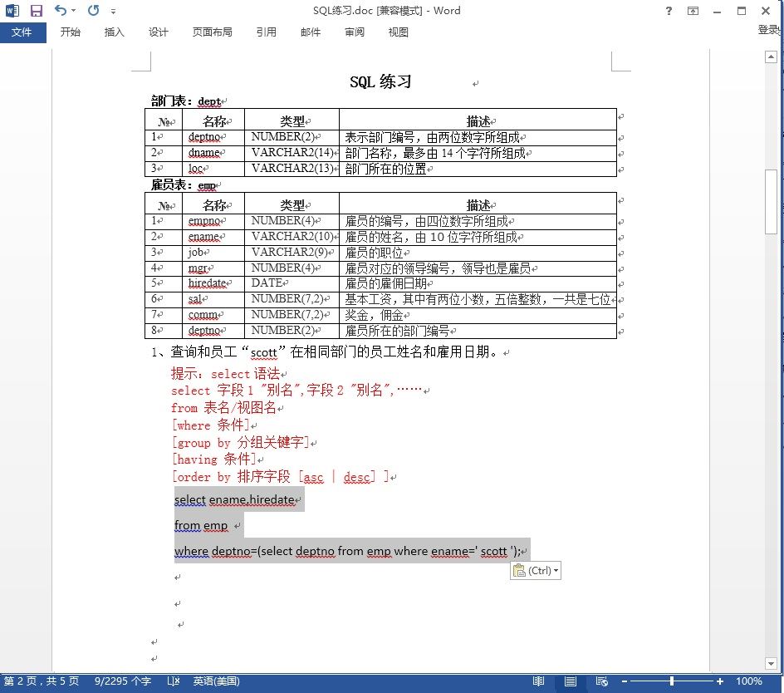Click question 1 text about 'scott'
The image size is (784, 693).
click(x=325, y=352)
